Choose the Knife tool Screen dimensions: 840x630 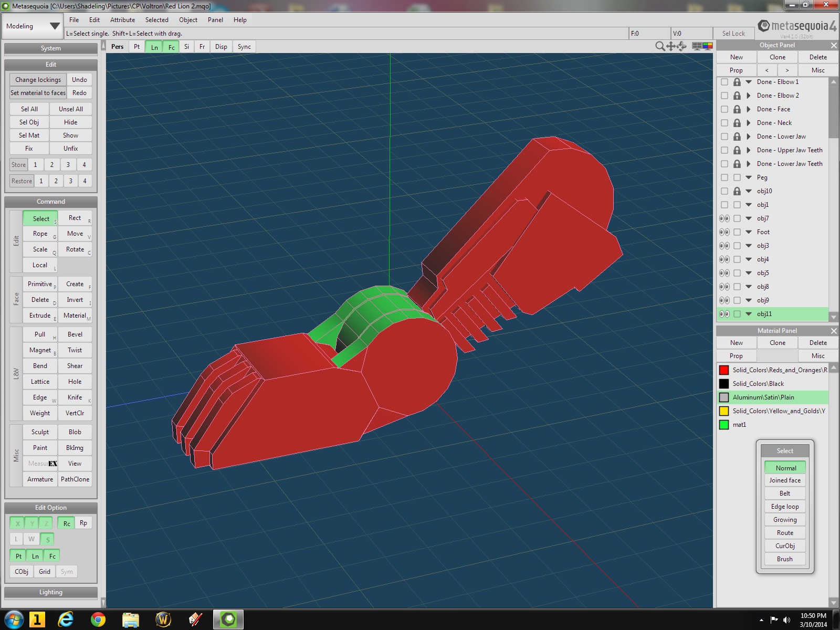click(75, 397)
